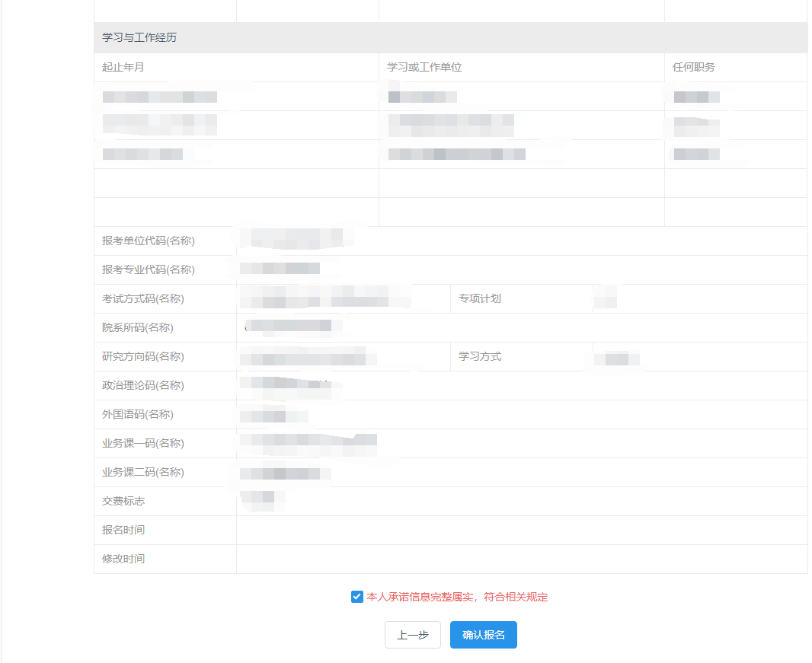The width and height of the screenshot is (812, 663).
Task: Click the red 本人承诺信息完整属实 text
Action: [x=420, y=597]
